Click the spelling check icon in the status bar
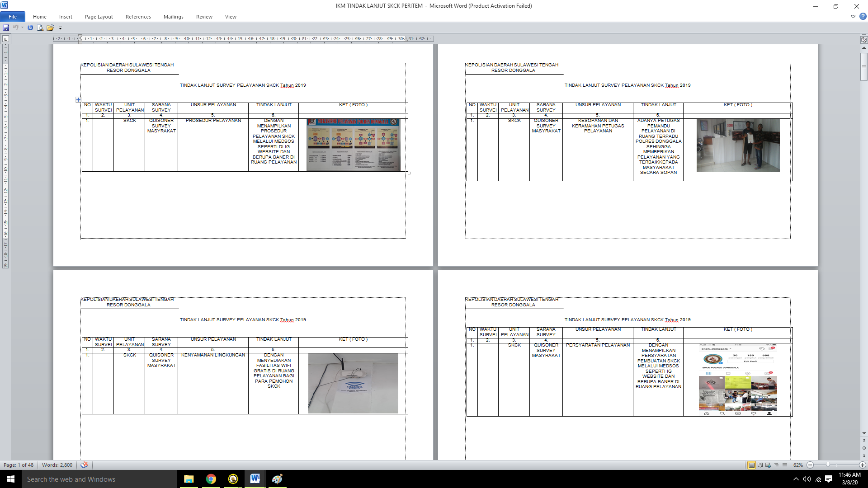Viewport: 868px width, 488px height. pyautogui.click(x=84, y=465)
